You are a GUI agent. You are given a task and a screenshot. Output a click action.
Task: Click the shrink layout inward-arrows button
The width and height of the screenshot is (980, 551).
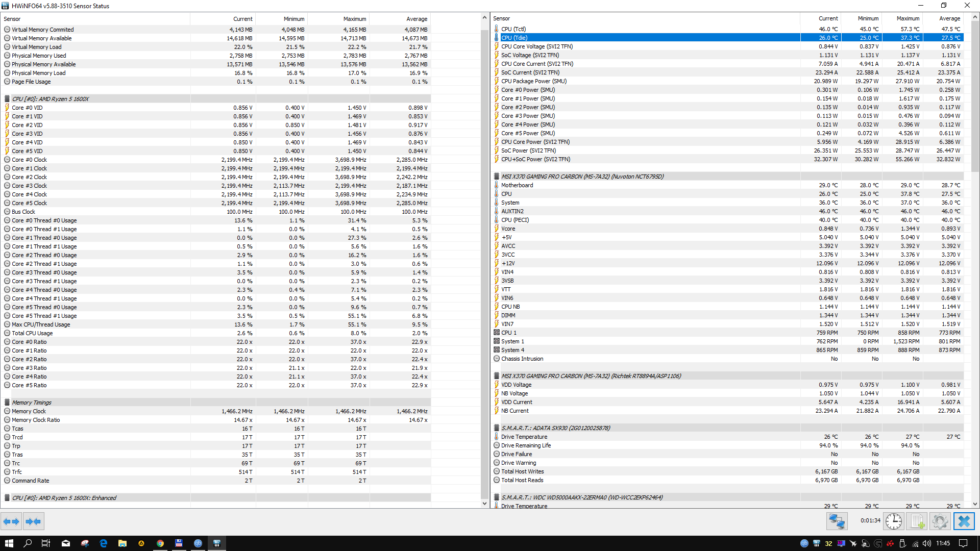click(33, 521)
